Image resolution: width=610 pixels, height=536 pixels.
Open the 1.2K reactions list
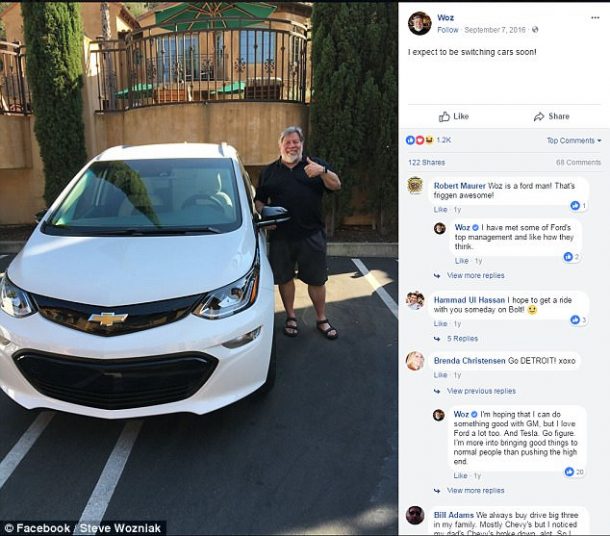pos(428,140)
